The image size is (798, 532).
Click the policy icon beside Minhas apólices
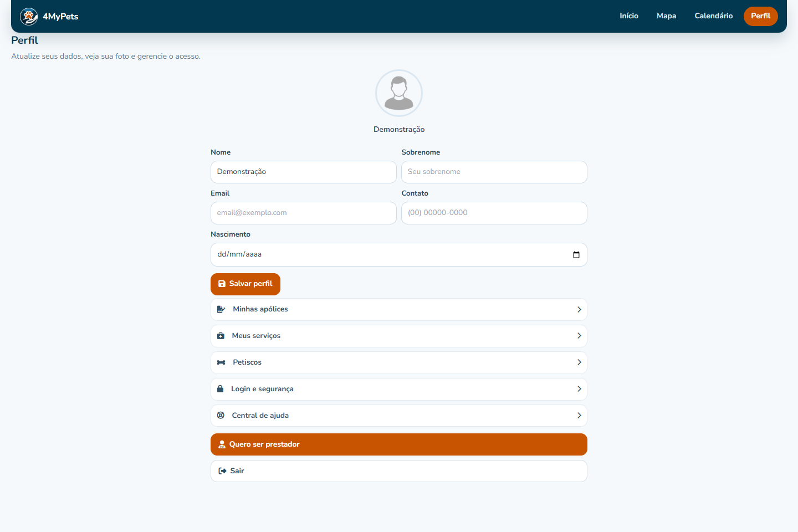tap(221, 309)
